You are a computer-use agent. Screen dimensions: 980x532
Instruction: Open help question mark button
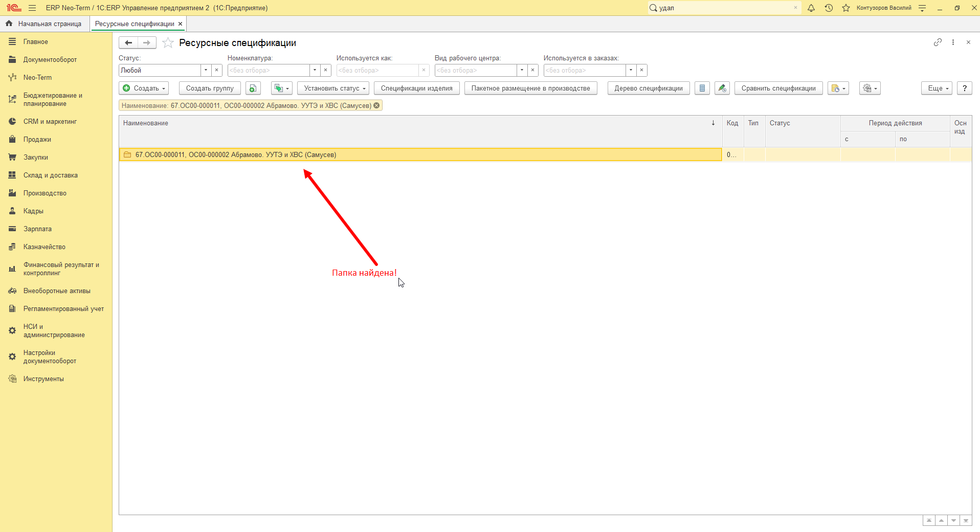point(965,88)
